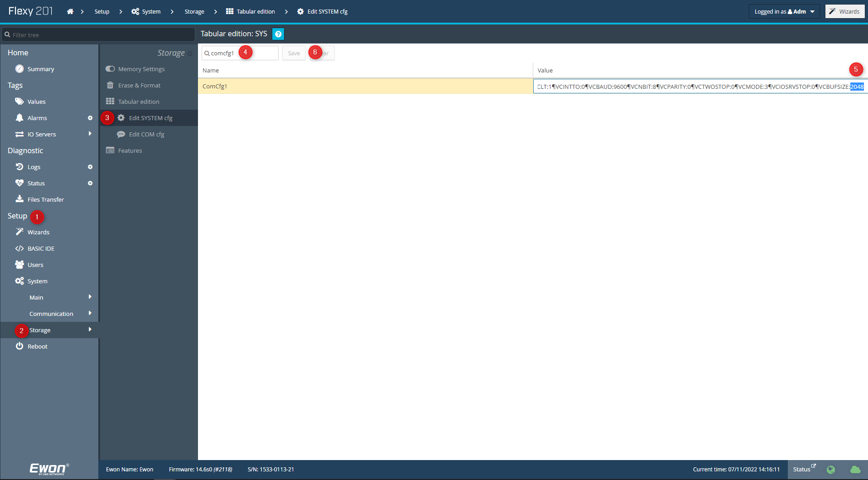Click the Ewon logo
868x480 pixels.
pos(49,469)
